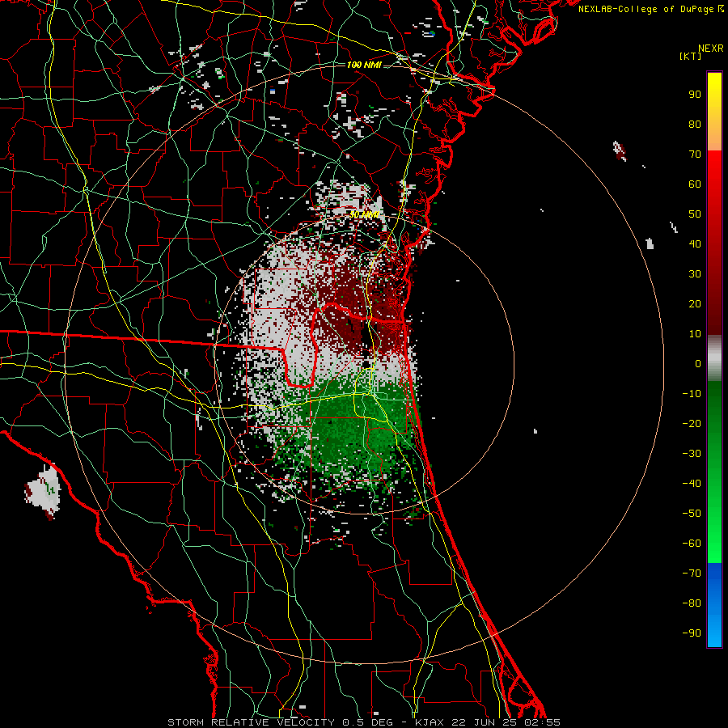The width and height of the screenshot is (728, 728).
Task: Click the 22 JUN 25 date text
Action: [x=484, y=722]
